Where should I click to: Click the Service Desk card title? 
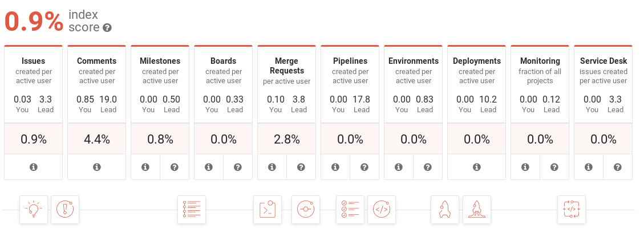pos(603,61)
